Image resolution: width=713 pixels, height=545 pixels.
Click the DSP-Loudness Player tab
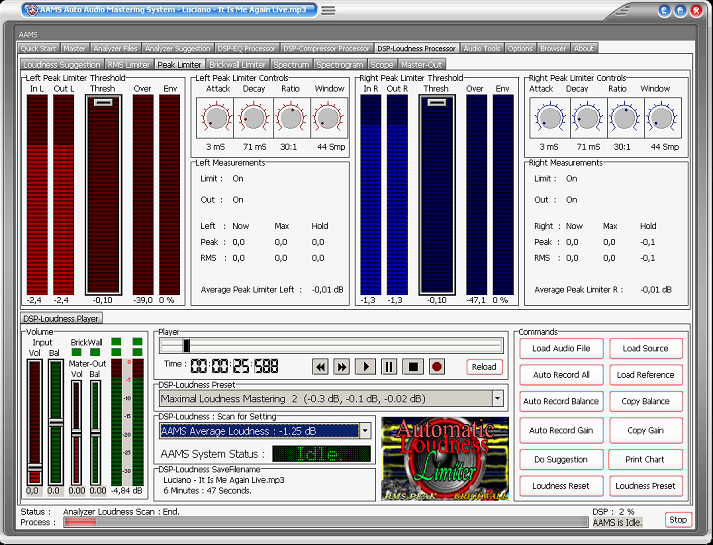click(x=61, y=318)
